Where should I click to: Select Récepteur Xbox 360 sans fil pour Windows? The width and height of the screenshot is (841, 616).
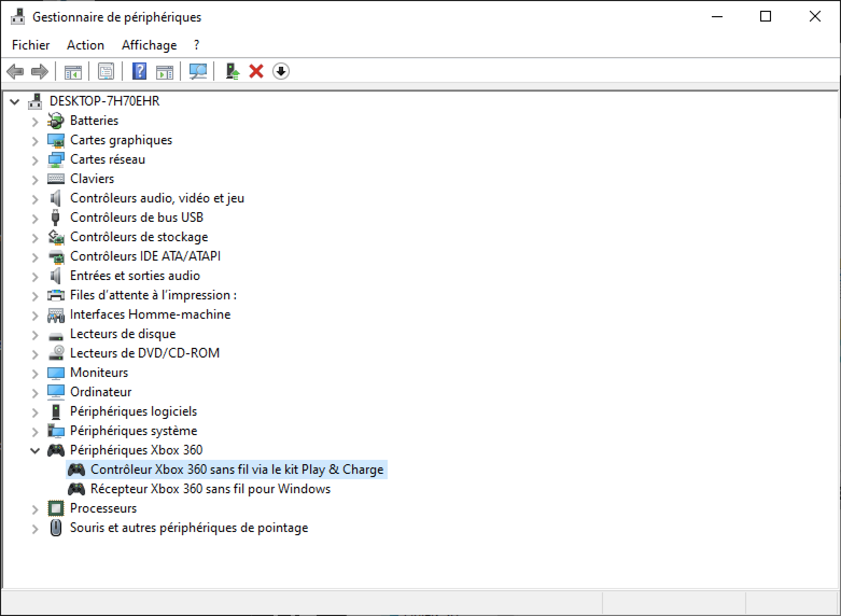210,489
